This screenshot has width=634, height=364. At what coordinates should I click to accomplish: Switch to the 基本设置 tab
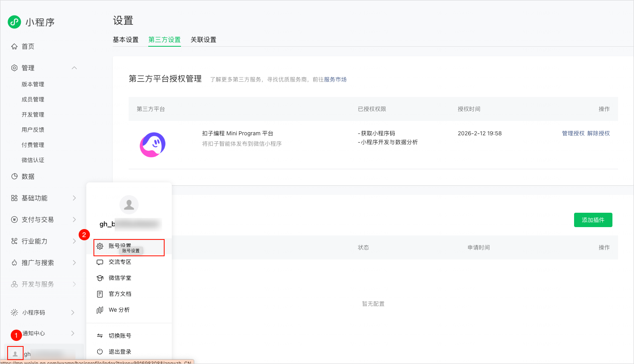coord(125,40)
